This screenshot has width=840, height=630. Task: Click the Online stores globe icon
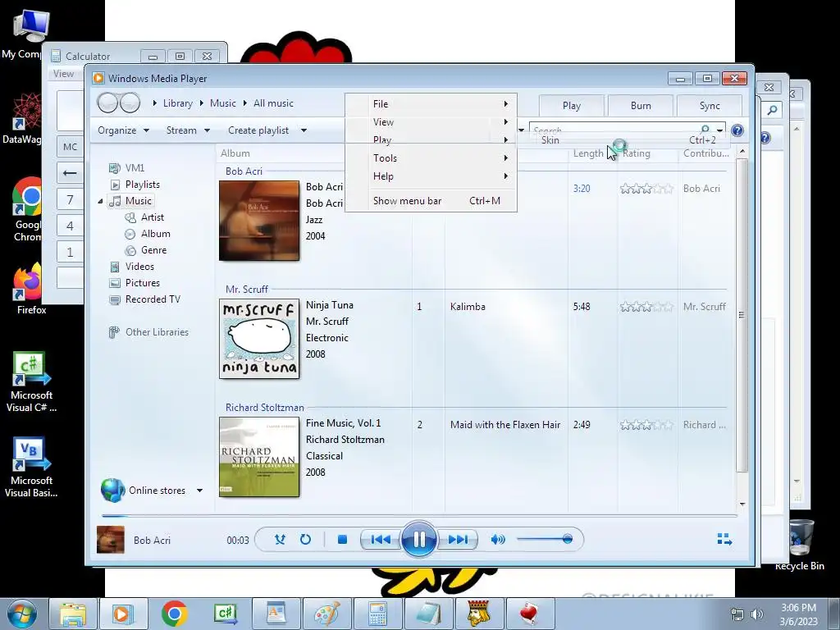[112, 491]
